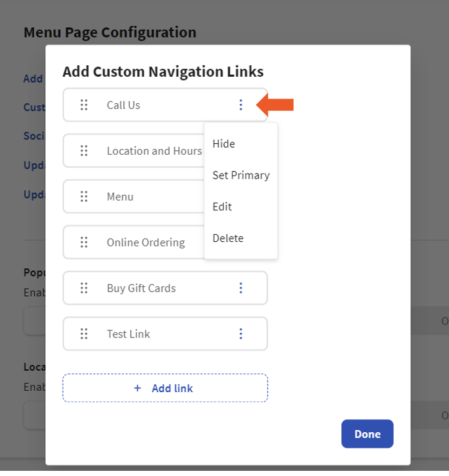The width and height of the screenshot is (449, 476).
Task: Click drag handle icon beside Call Us
Action: pos(84,105)
